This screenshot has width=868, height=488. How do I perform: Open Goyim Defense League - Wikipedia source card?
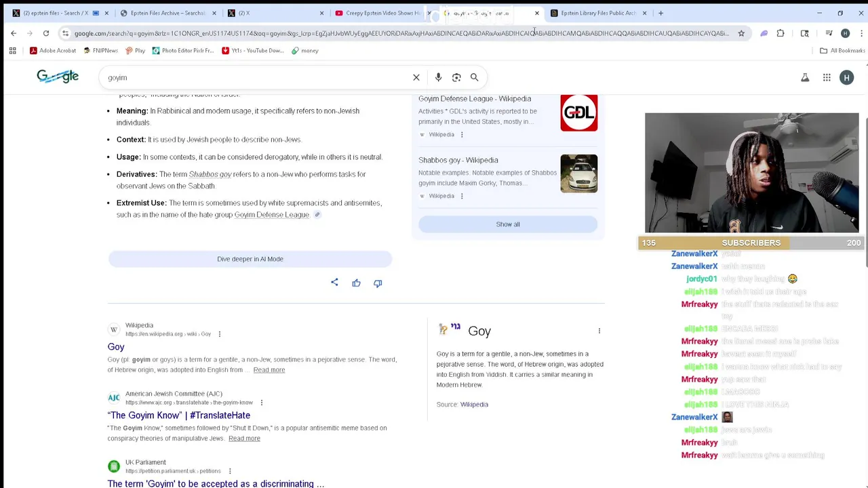pos(475,99)
